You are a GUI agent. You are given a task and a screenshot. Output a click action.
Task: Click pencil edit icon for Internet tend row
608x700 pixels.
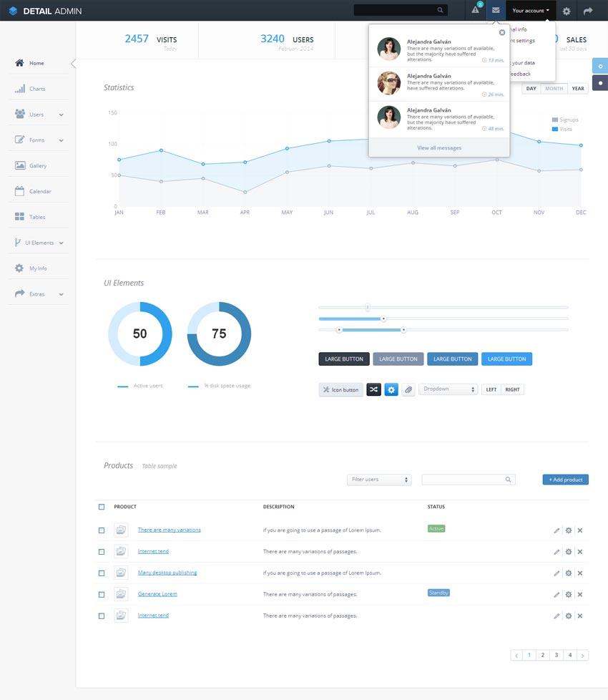[x=556, y=552]
